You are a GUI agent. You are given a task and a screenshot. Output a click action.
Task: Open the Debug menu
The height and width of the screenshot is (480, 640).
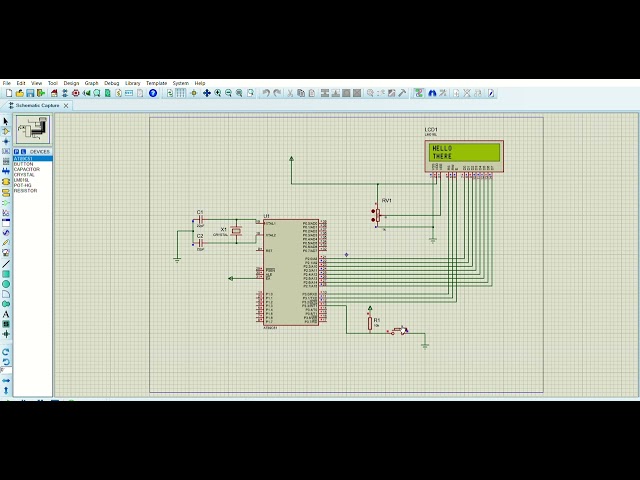111,83
